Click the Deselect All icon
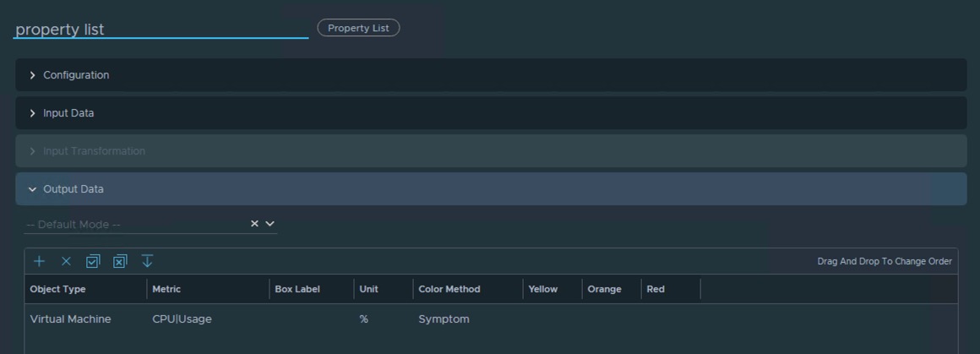The image size is (980, 354). pos(120,262)
